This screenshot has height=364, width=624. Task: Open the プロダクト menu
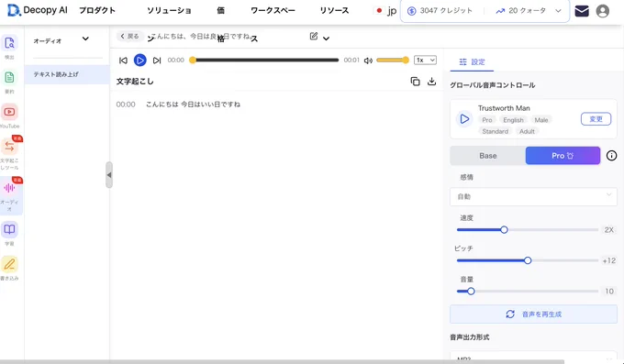click(97, 11)
